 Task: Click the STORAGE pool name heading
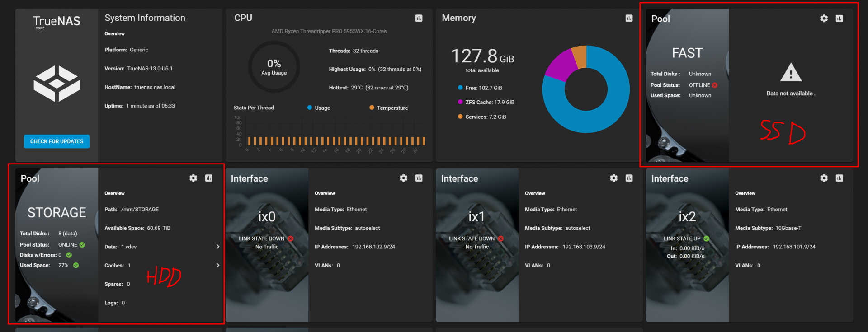pyautogui.click(x=57, y=212)
